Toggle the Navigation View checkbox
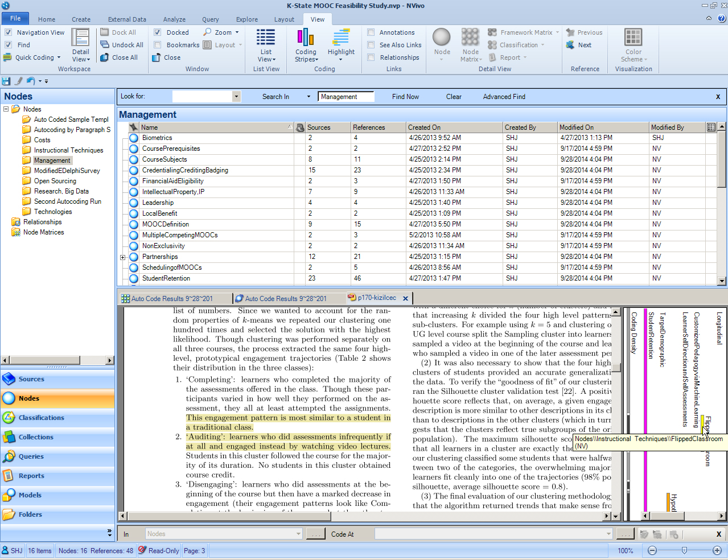728x560 pixels. tap(8, 32)
